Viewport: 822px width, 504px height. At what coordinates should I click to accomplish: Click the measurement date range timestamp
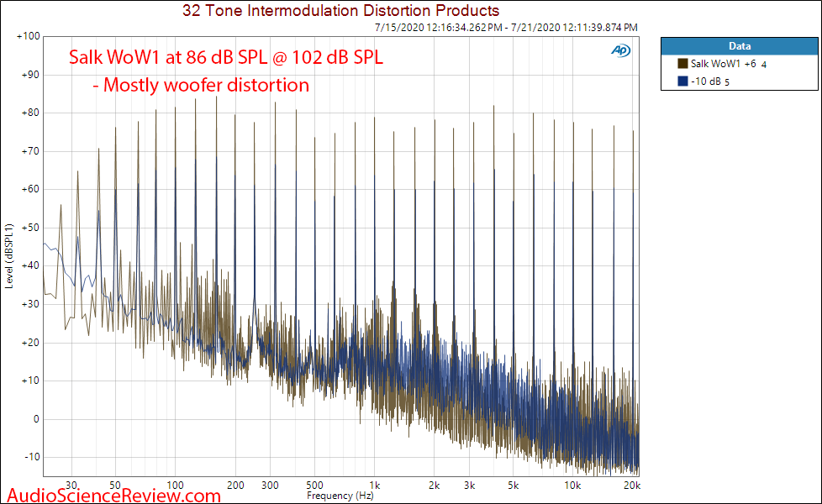click(506, 27)
